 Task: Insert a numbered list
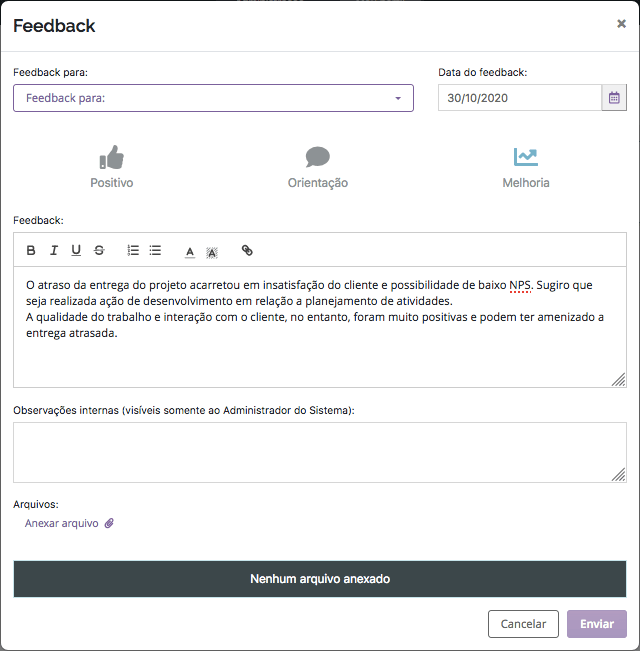click(133, 250)
